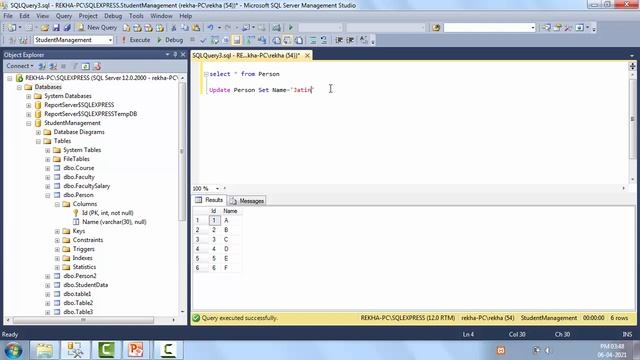Switch to the Messages tab
Screen dimensions: 640x360
point(247,201)
